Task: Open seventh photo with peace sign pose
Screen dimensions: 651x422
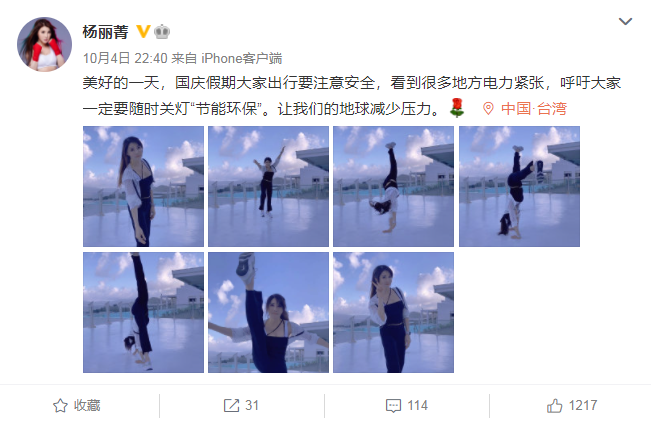Action: click(x=394, y=312)
